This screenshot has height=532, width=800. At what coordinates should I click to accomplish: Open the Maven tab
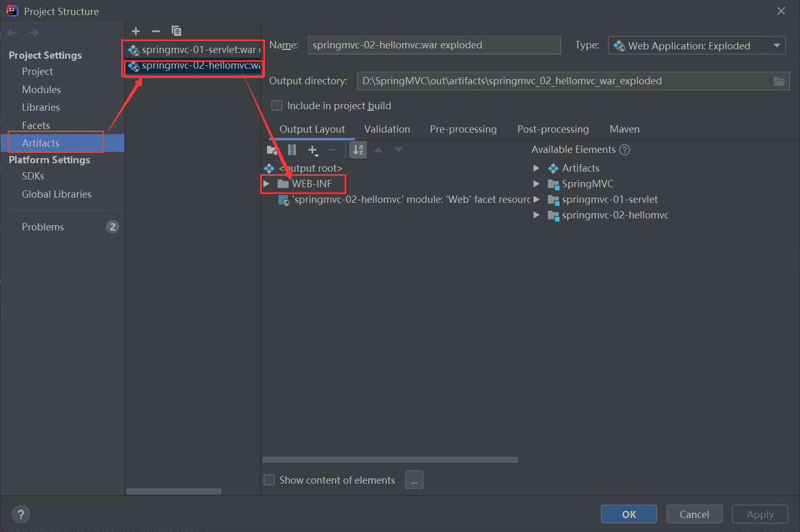click(625, 129)
